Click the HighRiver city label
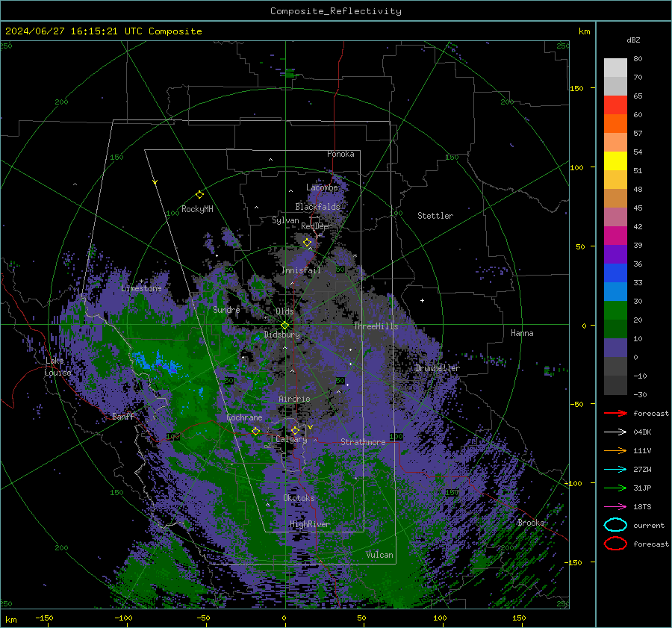 [310, 524]
